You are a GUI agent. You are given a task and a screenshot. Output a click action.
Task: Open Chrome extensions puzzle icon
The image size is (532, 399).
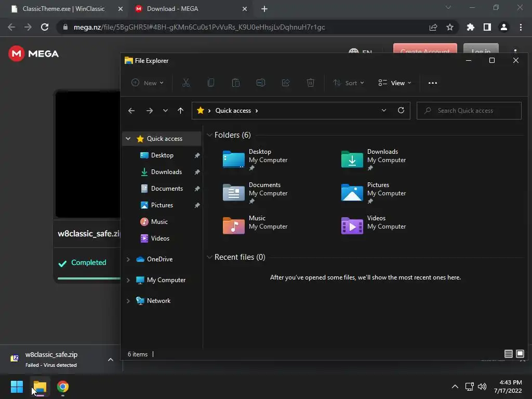click(x=470, y=27)
